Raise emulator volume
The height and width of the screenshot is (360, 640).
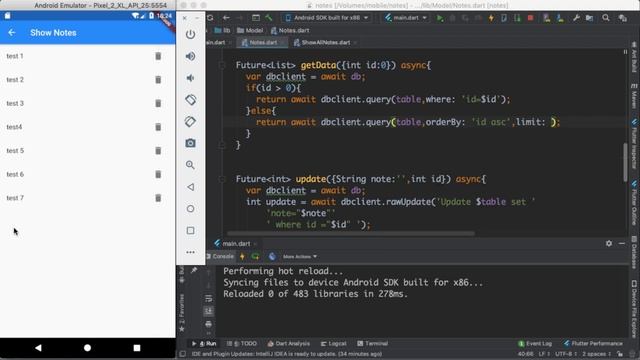tap(190, 56)
